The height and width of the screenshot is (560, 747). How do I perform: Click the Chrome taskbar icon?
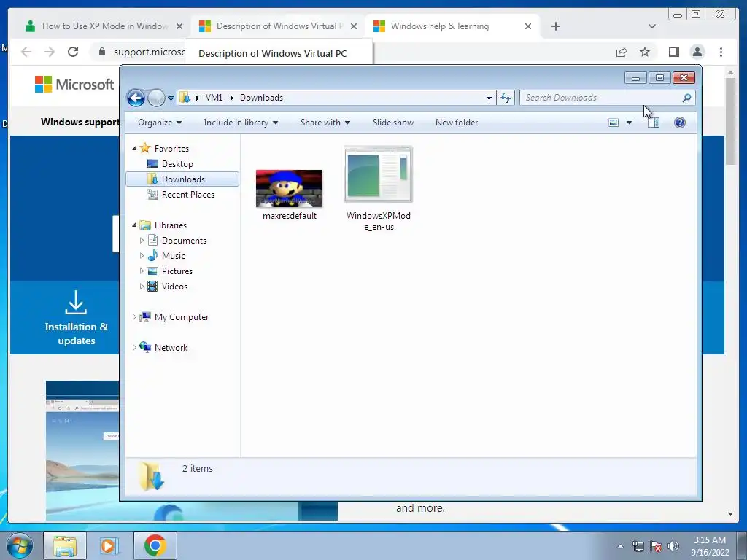click(155, 545)
